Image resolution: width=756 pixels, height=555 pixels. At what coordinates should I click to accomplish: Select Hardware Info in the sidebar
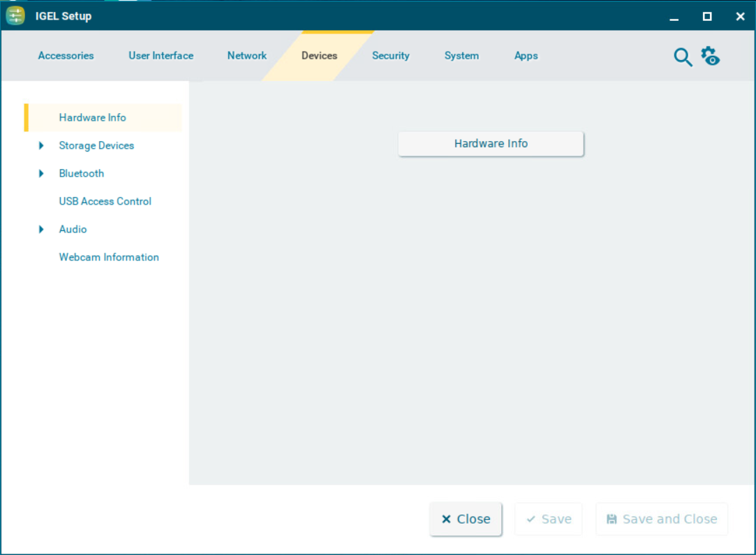point(92,118)
